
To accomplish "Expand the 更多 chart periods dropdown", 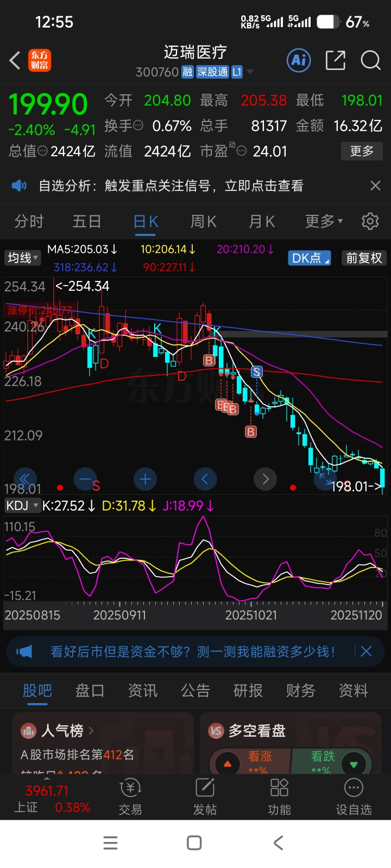I will point(324,221).
